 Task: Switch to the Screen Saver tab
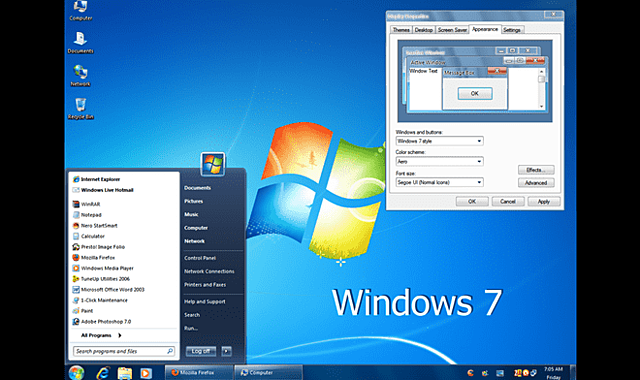pos(452,30)
